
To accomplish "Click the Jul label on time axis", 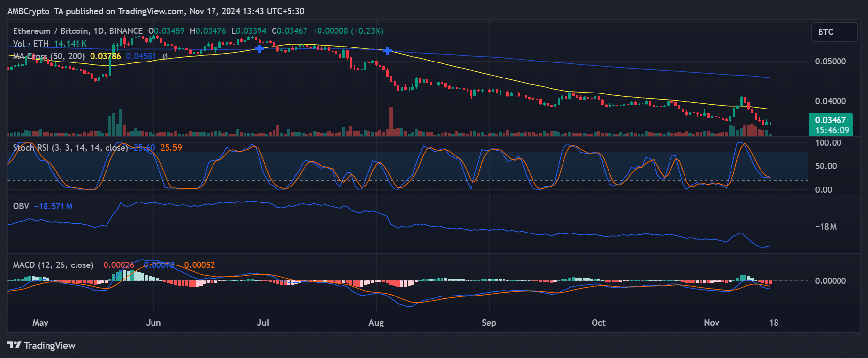I will 263,323.
